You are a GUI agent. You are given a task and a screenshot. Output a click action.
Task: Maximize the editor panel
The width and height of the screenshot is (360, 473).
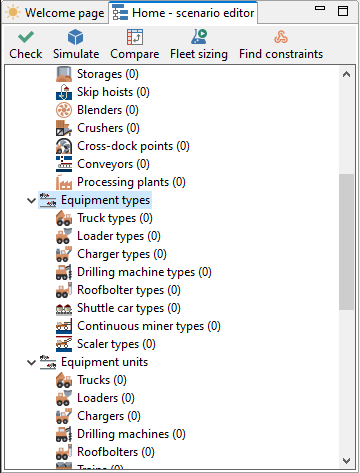[x=343, y=11]
